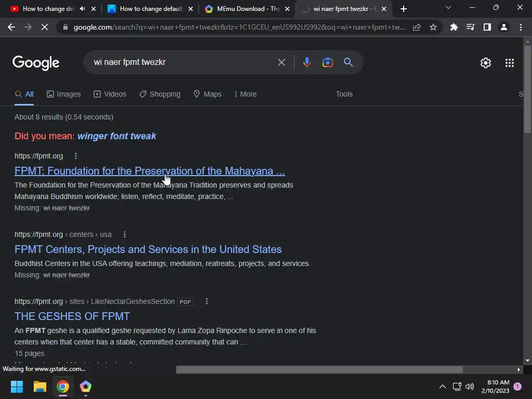The image size is (532, 399).
Task: Click the address bar URL
Action: point(239,27)
